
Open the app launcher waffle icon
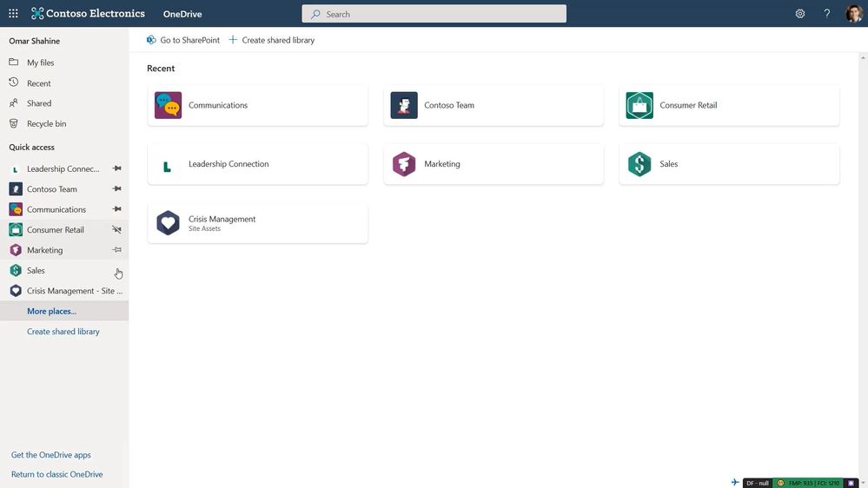tap(13, 14)
